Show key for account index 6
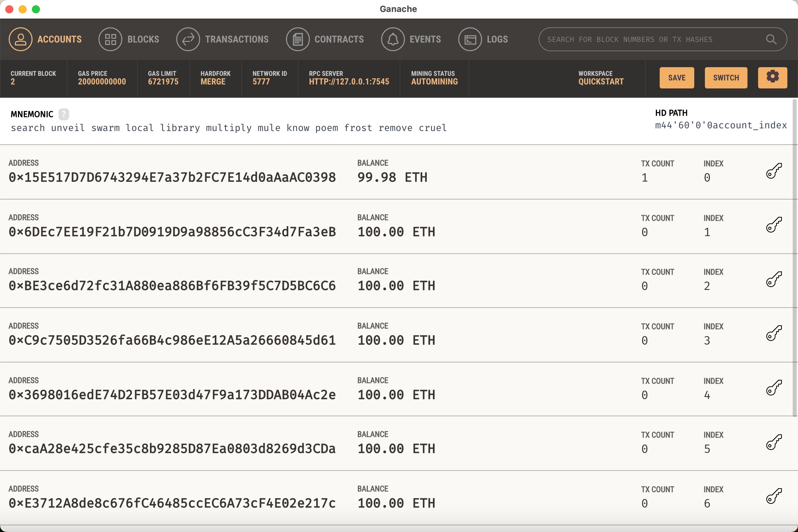The height and width of the screenshot is (532, 798). point(774,496)
